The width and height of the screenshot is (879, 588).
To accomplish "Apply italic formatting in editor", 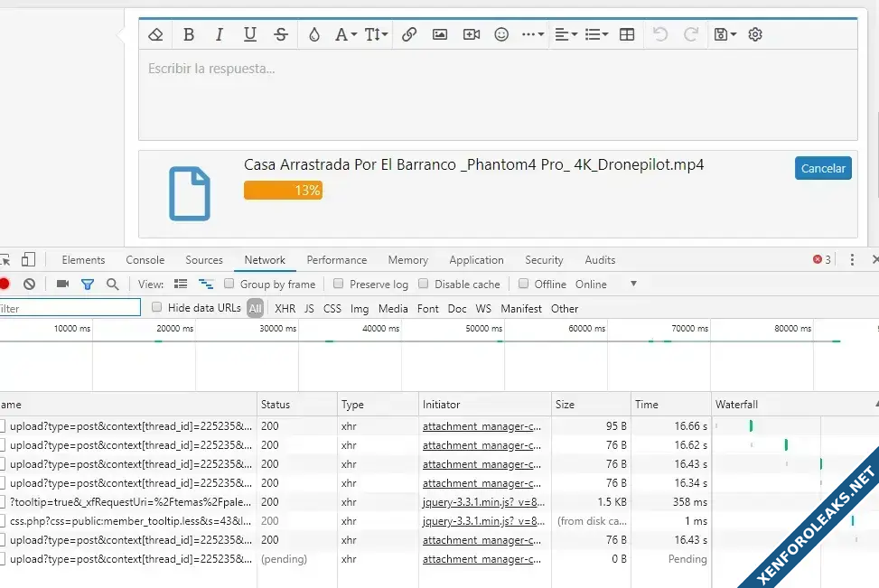I will (x=219, y=34).
